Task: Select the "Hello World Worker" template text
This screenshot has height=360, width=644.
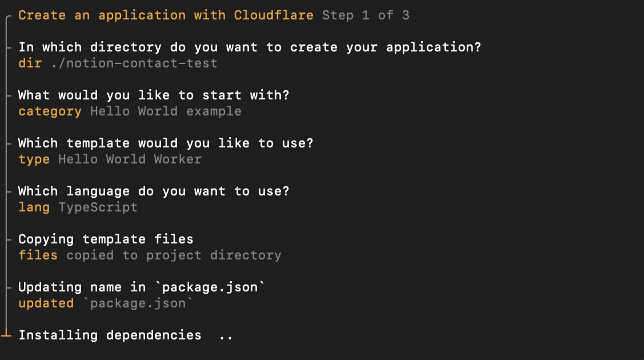Action: 130,159
